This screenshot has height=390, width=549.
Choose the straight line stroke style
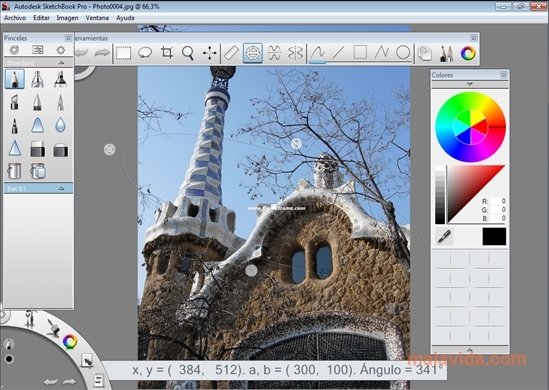[338, 53]
